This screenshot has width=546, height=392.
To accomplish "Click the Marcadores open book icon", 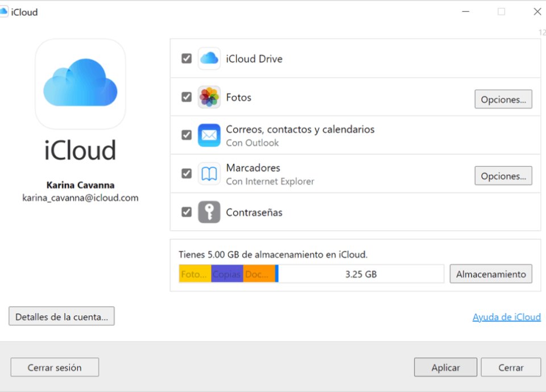I will [209, 174].
